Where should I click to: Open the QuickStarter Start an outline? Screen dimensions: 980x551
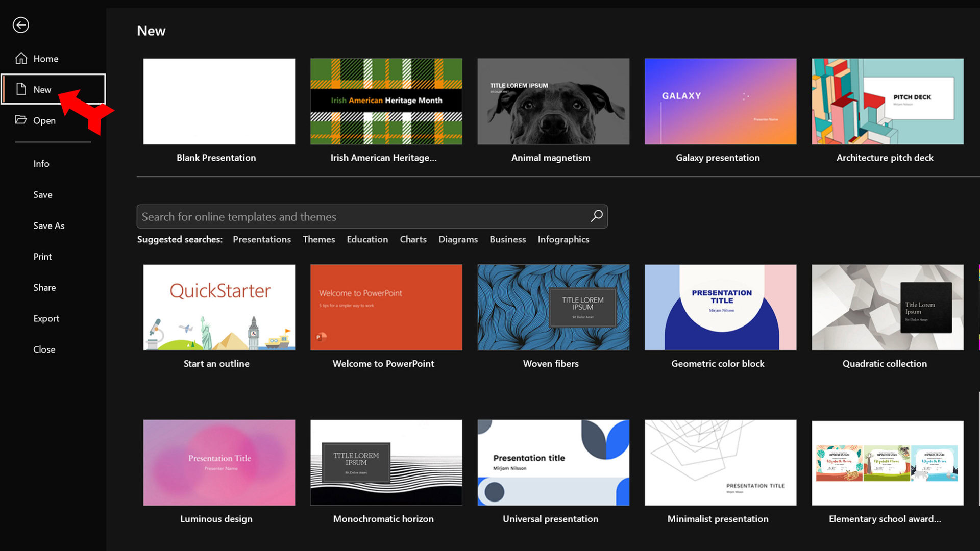pyautogui.click(x=219, y=308)
